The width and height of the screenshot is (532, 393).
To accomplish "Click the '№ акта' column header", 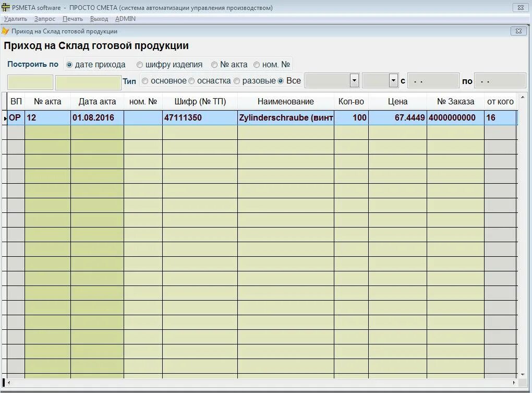I will pyautogui.click(x=47, y=101).
